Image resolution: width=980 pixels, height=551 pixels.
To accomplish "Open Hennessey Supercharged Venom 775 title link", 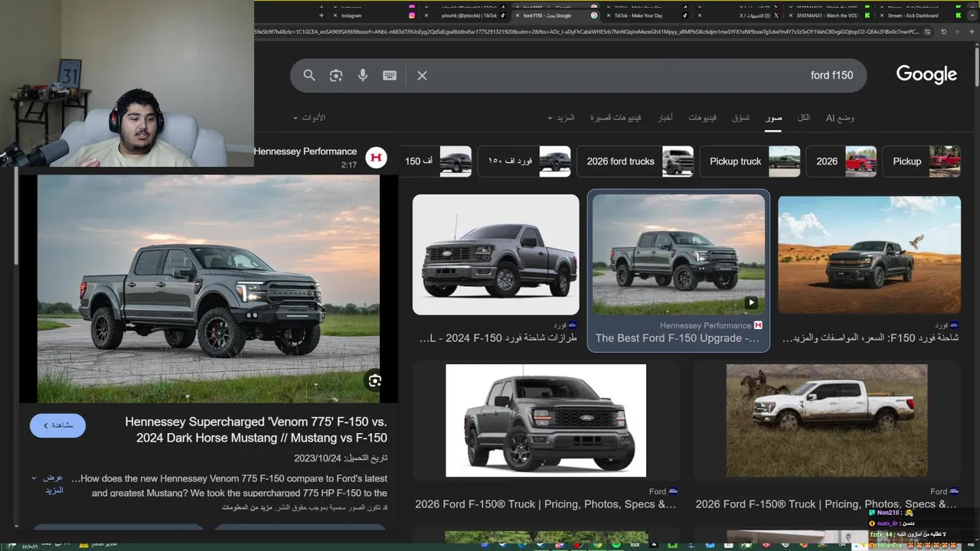I will (x=256, y=430).
